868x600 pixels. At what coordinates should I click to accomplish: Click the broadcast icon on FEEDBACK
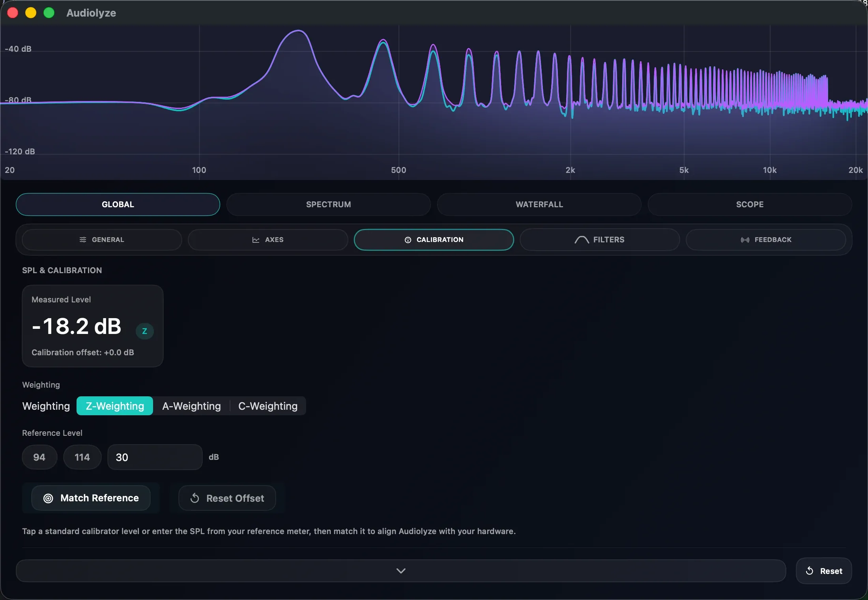coord(745,240)
